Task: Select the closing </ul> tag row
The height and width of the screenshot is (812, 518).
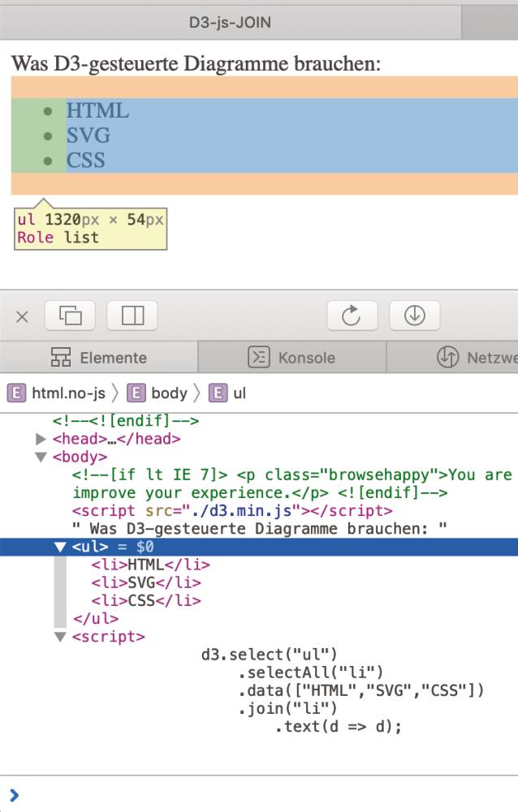Action: [x=96, y=618]
